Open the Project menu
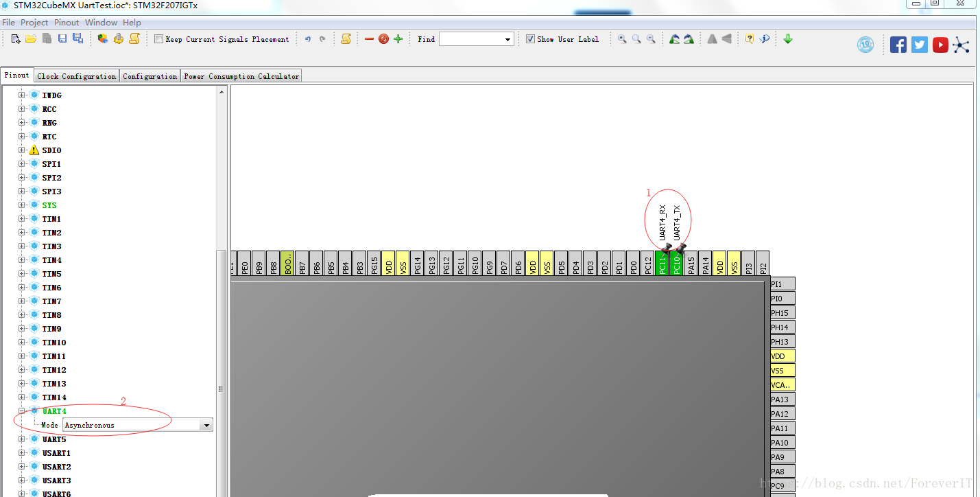980x497 pixels. [34, 23]
